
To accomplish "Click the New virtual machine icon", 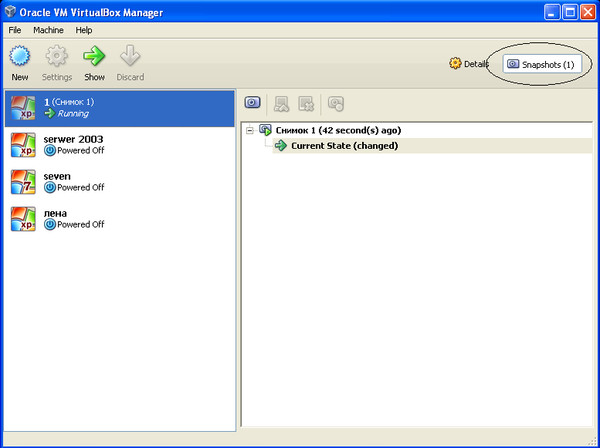I will click(x=20, y=56).
